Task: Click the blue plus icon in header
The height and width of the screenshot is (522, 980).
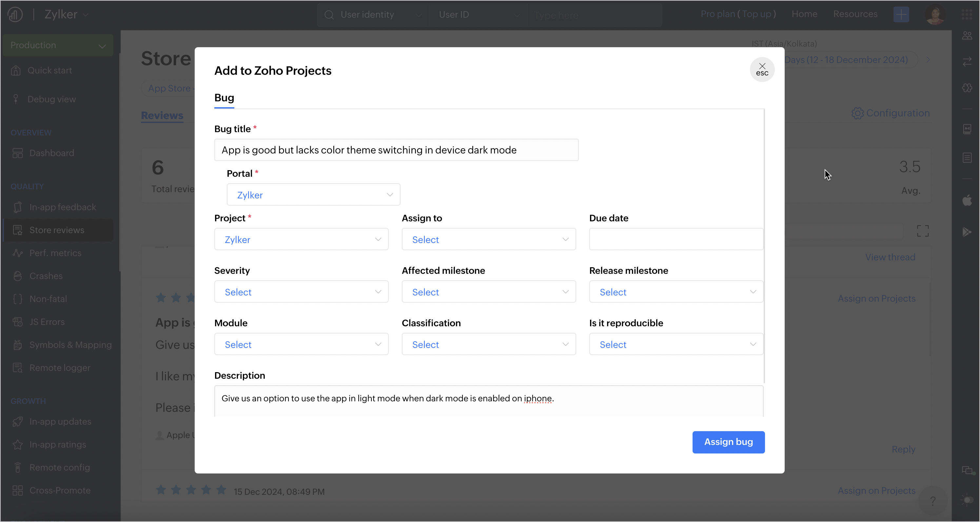Action: coord(901,14)
